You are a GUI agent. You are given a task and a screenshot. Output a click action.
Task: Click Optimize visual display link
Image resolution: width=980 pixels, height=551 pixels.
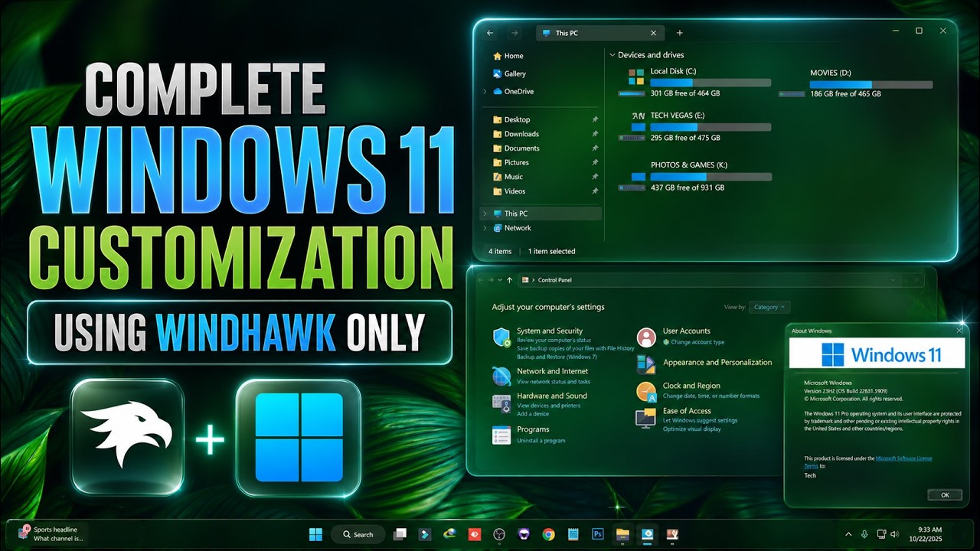(x=691, y=429)
